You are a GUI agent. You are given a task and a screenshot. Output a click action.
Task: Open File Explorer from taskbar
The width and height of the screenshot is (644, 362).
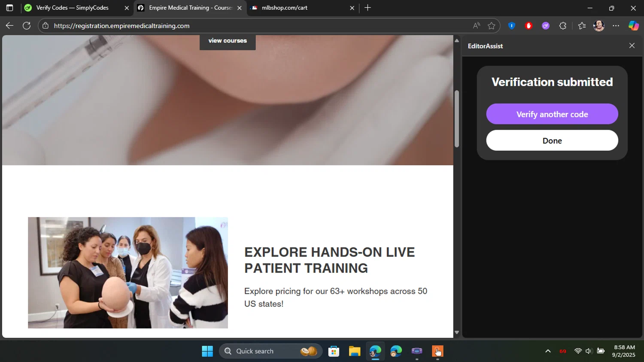click(355, 351)
